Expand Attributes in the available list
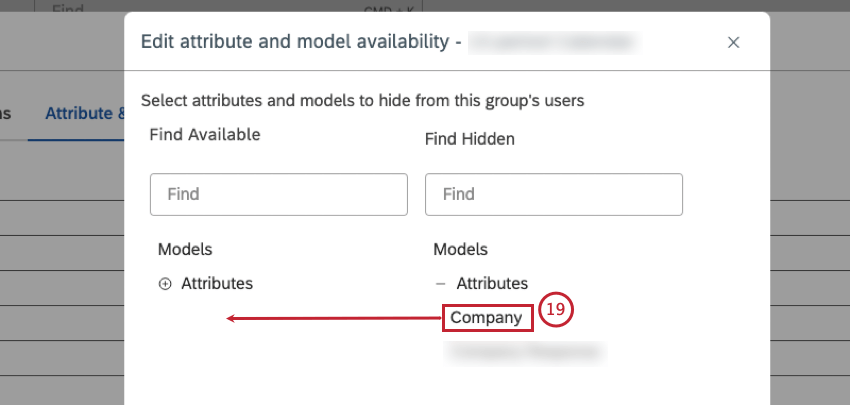Screen dimensions: 850x405 pyautogui.click(x=165, y=284)
